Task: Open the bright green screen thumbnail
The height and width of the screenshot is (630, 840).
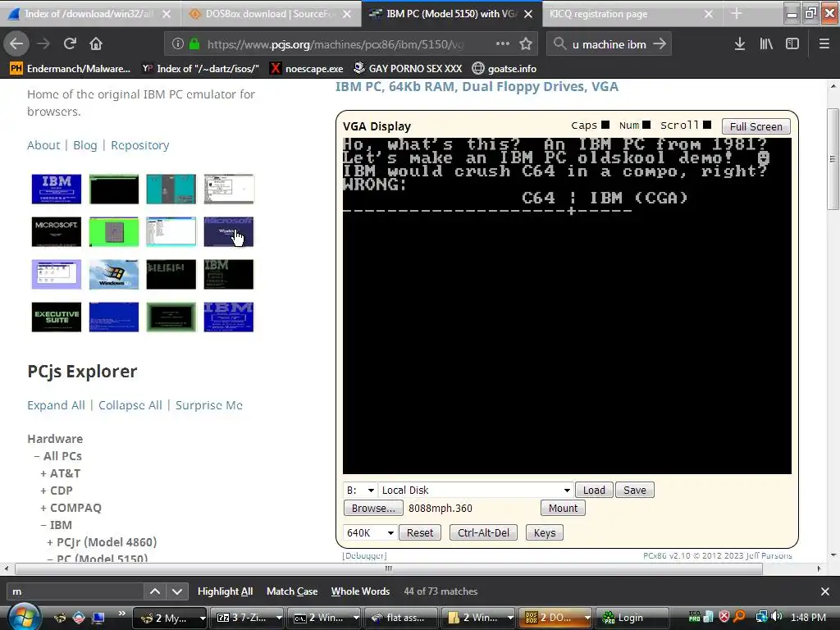Action: pos(113,231)
